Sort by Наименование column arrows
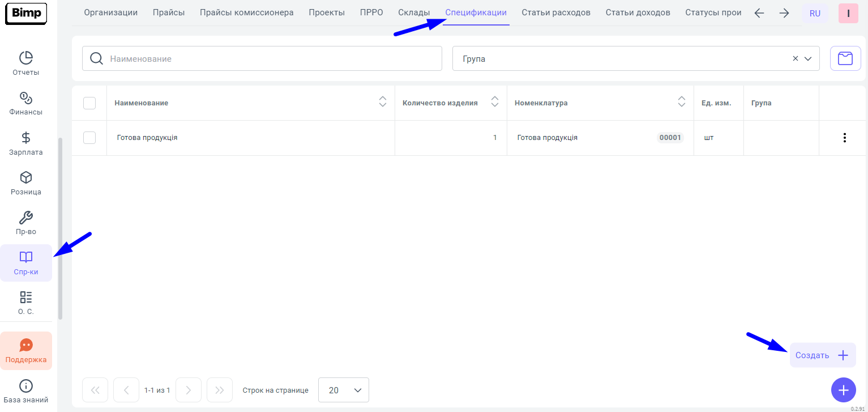Screen dimensions: 868x412 [383, 102]
